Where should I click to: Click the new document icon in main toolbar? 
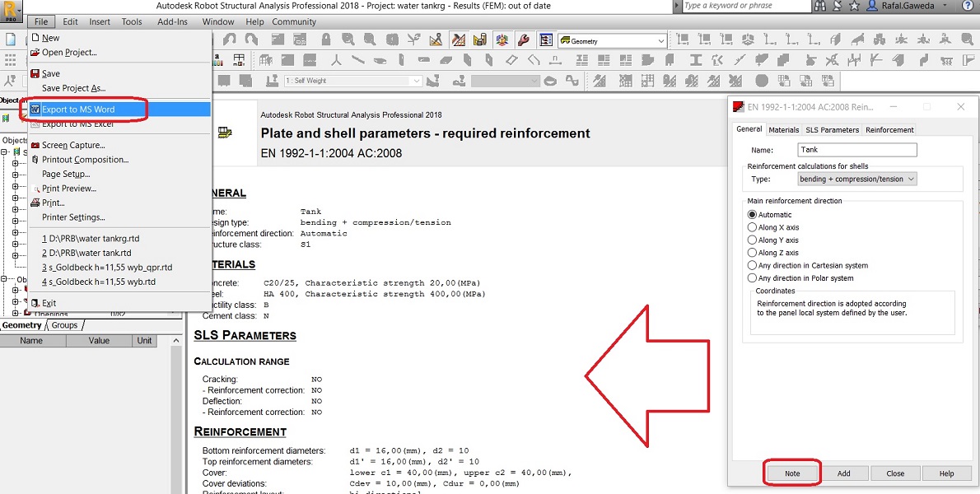tap(11, 40)
